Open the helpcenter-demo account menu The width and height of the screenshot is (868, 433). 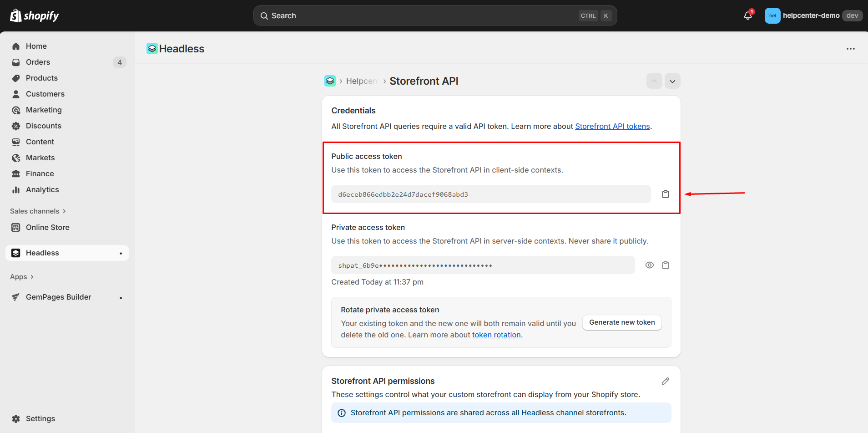tap(813, 15)
